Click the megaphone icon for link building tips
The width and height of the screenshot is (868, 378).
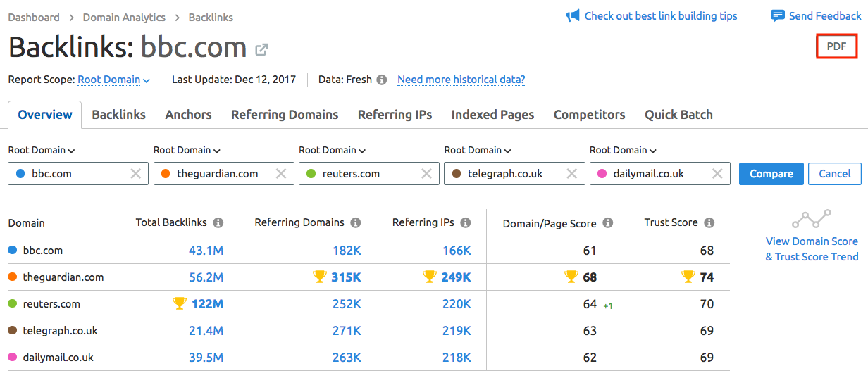click(573, 15)
